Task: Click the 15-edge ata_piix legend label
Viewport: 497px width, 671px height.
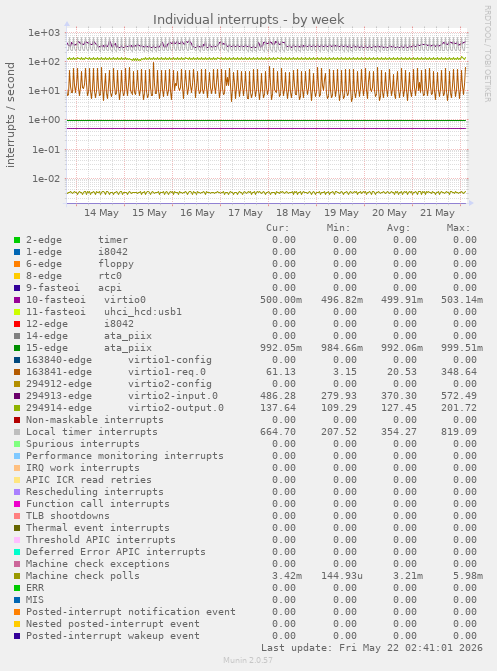Action: coord(89,348)
